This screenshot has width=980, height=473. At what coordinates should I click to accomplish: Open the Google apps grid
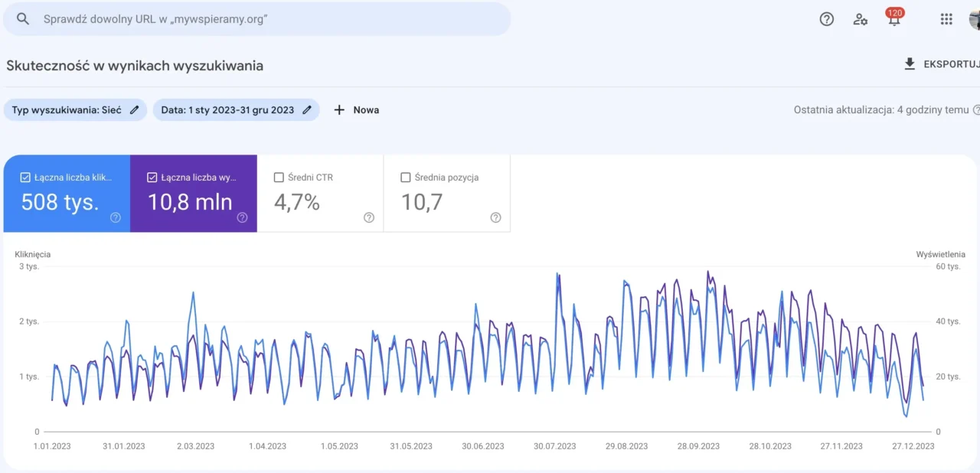coord(946,19)
